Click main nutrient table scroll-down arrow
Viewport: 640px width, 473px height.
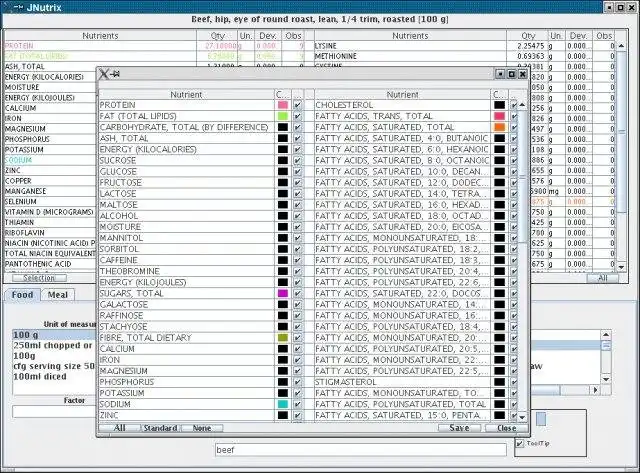[621, 267]
